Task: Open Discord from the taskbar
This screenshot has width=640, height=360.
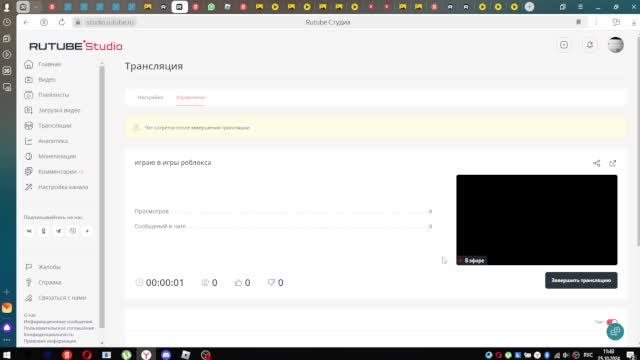Action: pos(166,355)
